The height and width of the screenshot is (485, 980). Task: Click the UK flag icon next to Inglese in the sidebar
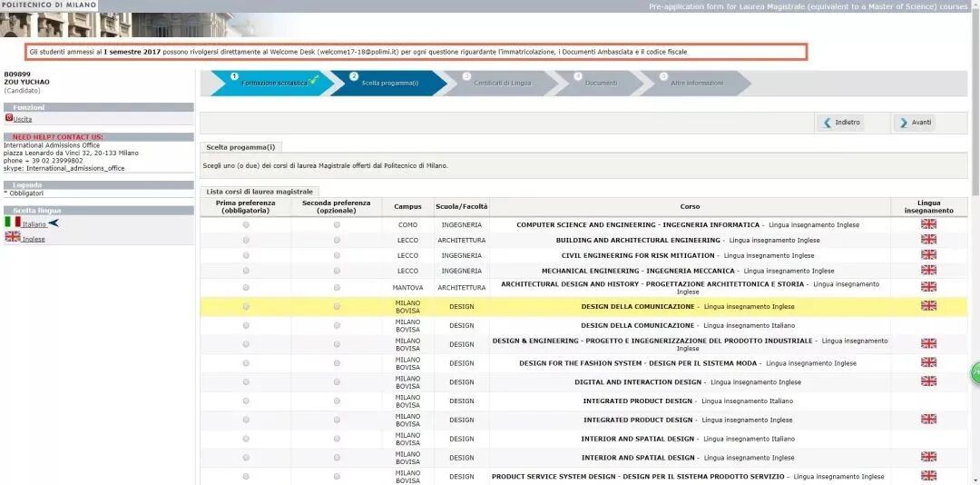click(x=13, y=236)
